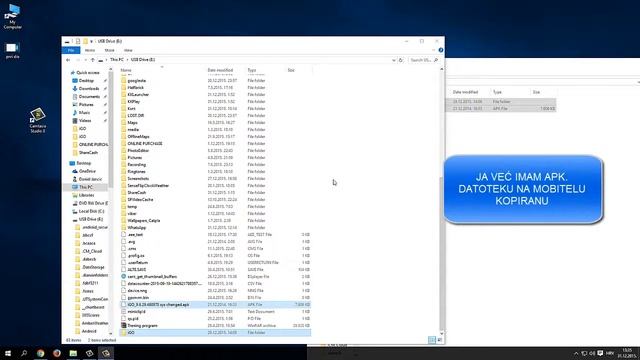Screen dimensions: 640x360
Task: Open Windows Start button
Action: click(8, 353)
